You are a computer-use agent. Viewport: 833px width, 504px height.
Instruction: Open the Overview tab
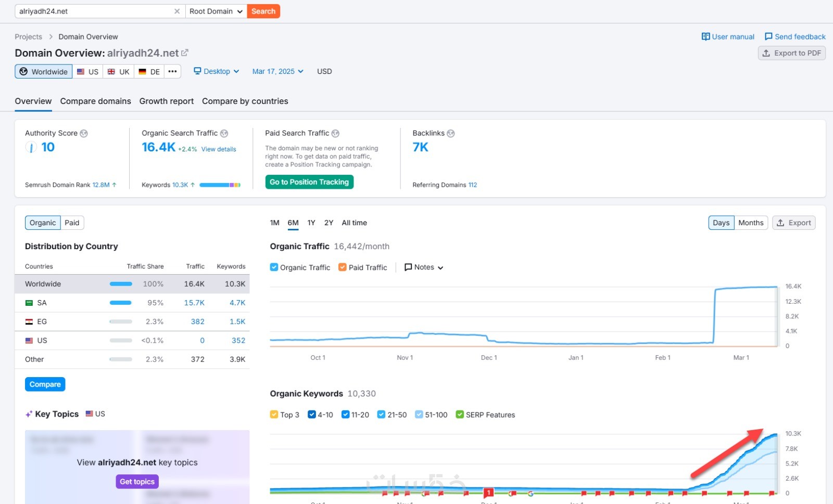33,101
